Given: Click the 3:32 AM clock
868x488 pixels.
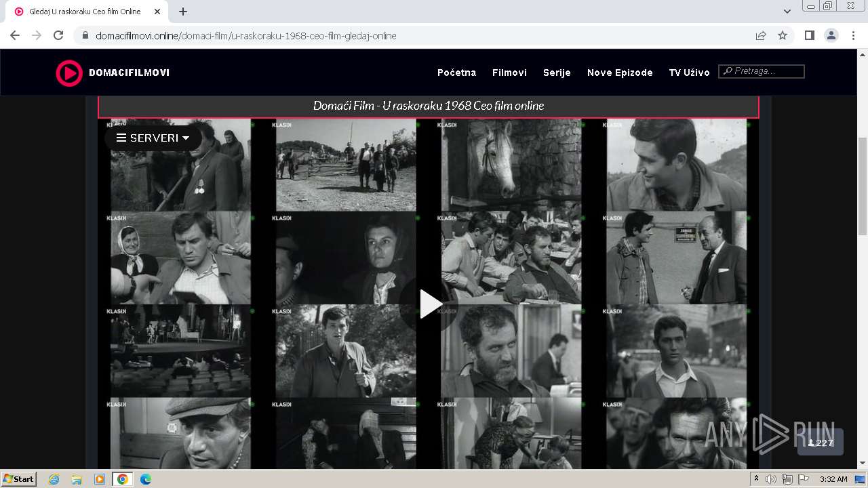Looking at the screenshot, I should pyautogui.click(x=833, y=479).
